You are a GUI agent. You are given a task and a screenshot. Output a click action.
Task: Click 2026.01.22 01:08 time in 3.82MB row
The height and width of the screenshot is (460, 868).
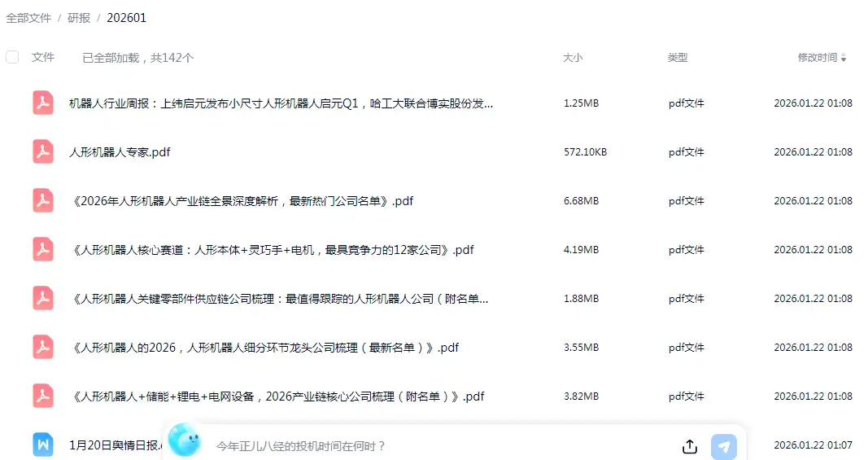[813, 396]
